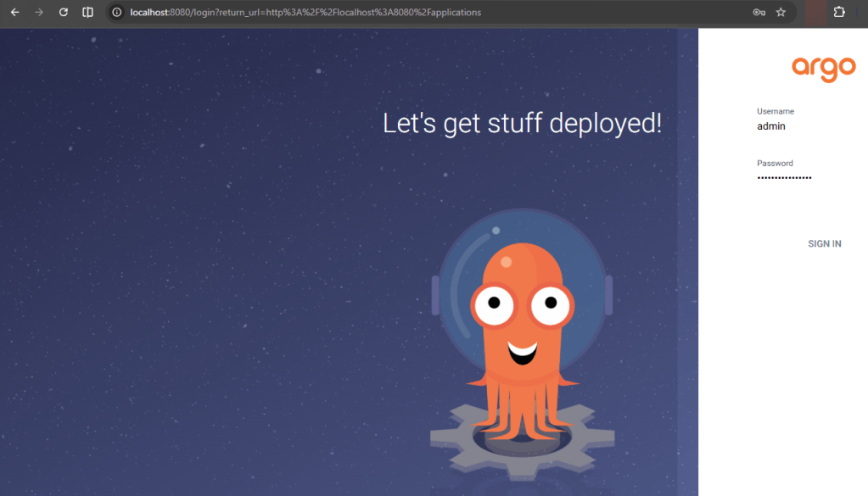The height and width of the screenshot is (496, 868).
Task: Open the browser side panel icon
Action: click(87, 13)
